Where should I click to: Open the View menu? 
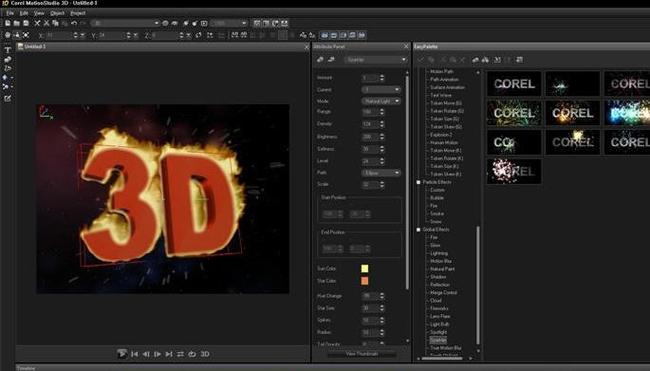click(39, 13)
